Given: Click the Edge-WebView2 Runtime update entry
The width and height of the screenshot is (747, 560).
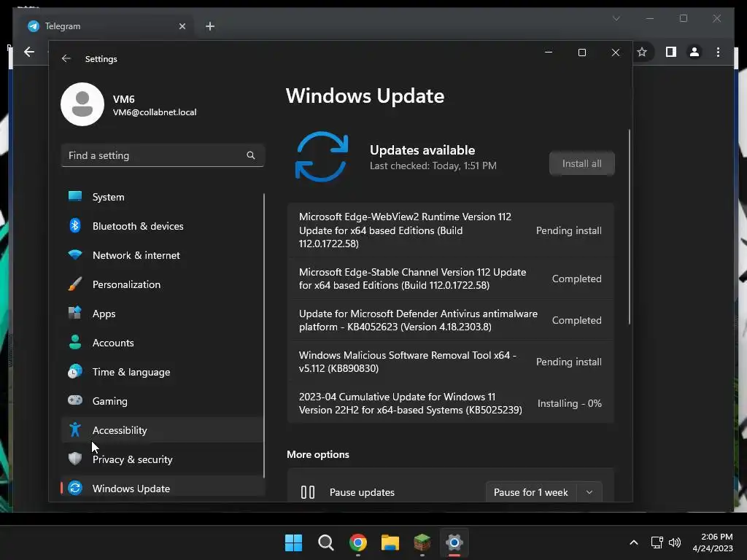Looking at the screenshot, I should click(450, 230).
